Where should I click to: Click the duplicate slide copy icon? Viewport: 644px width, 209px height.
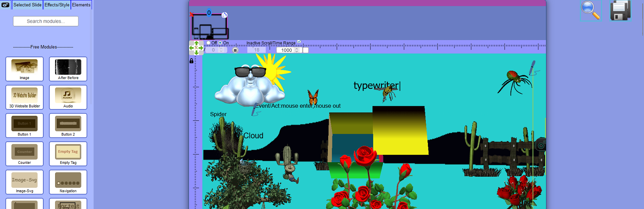click(224, 15)
